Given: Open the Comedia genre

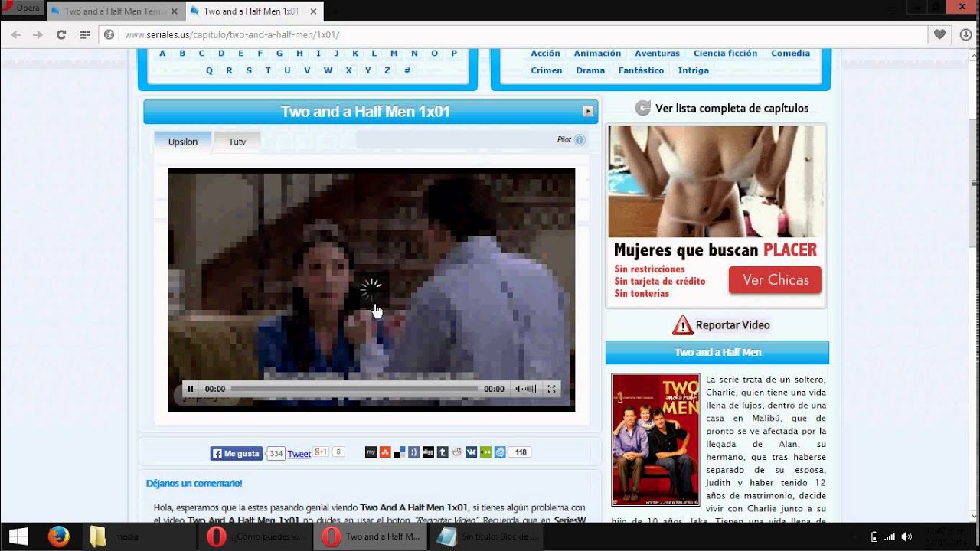Looking at the screenshot, I should pyautogui.click(x=790, y=54).
